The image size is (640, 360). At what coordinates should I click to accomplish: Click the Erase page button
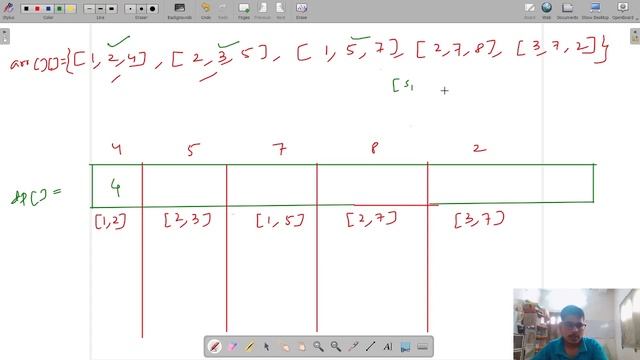click(x=301, y=10)
